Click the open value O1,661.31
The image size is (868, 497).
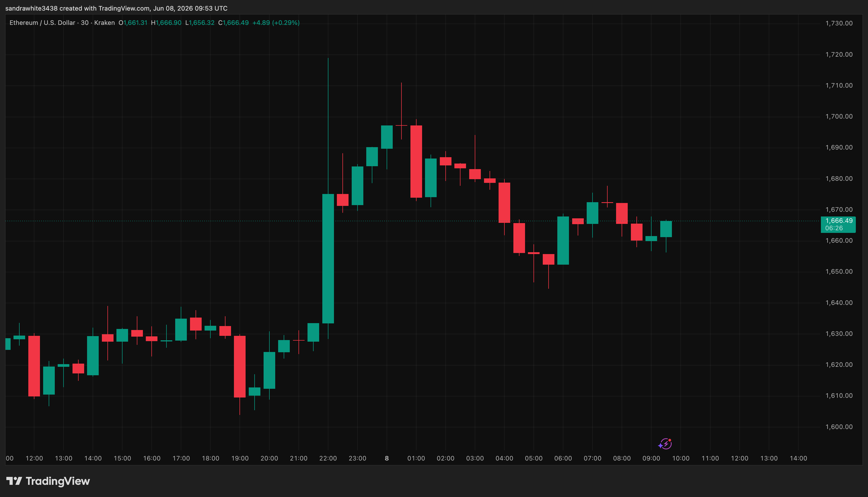point(133,22)
